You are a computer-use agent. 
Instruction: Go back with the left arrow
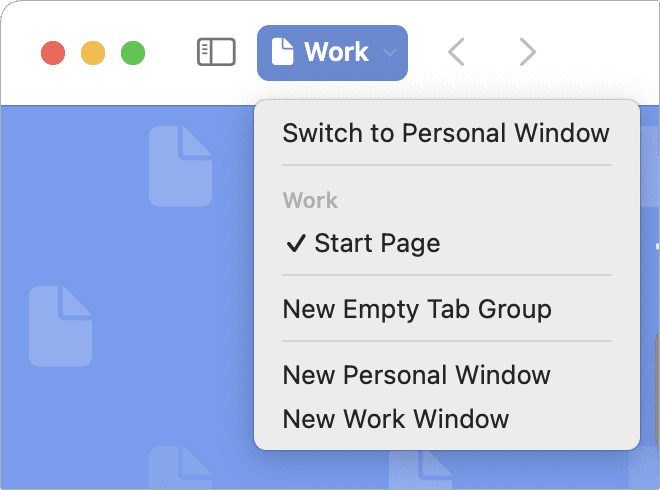pos(456,52)
